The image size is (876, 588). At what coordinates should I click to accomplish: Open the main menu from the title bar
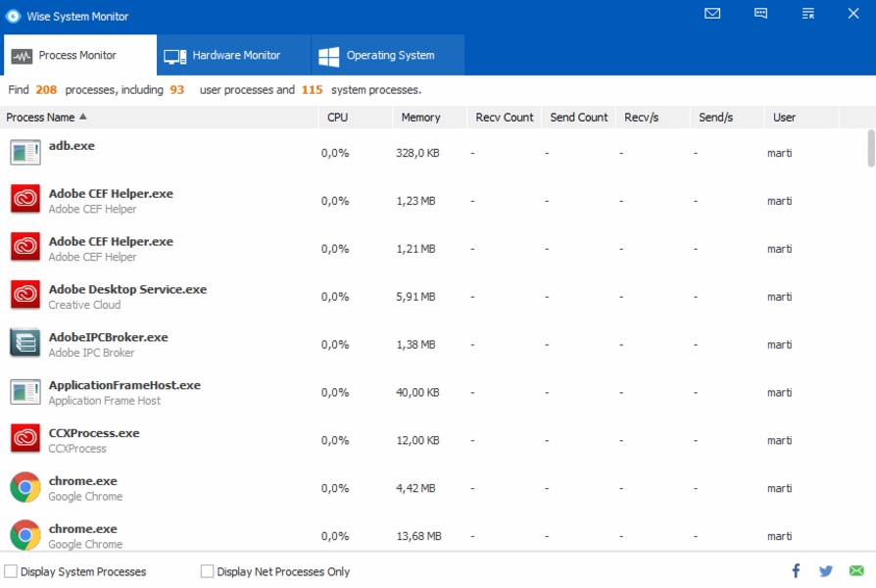(807, 14)
